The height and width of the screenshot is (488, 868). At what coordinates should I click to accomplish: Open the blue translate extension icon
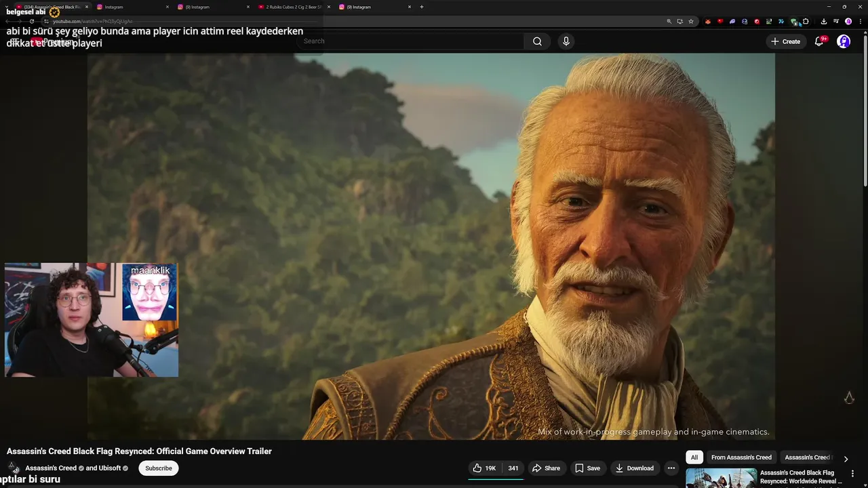coord(781,22)
